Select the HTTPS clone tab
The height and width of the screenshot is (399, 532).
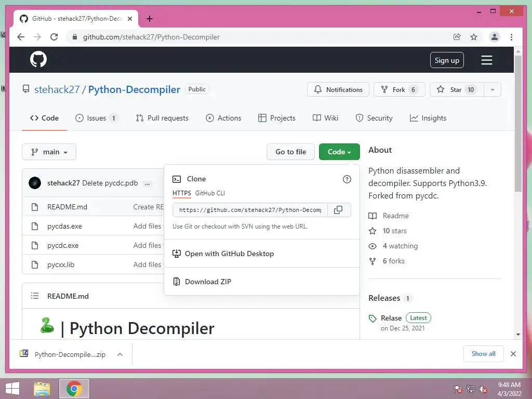tap(181, 193)
